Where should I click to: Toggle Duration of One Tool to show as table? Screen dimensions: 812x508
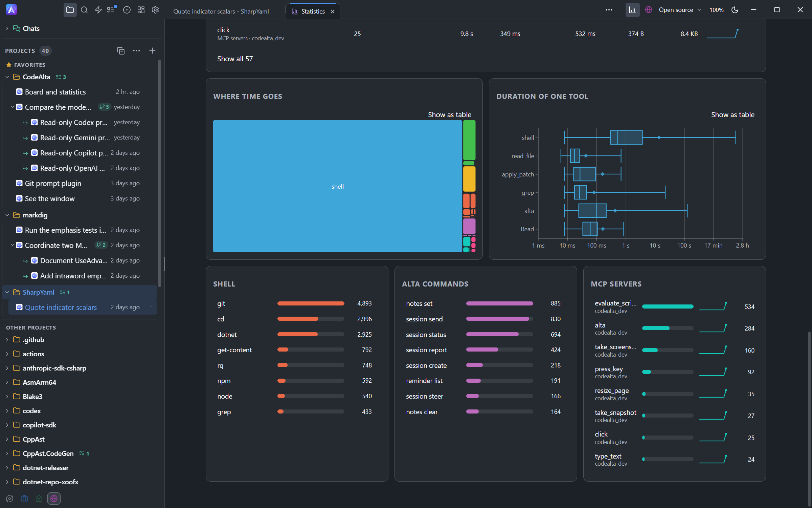(732, 114)
